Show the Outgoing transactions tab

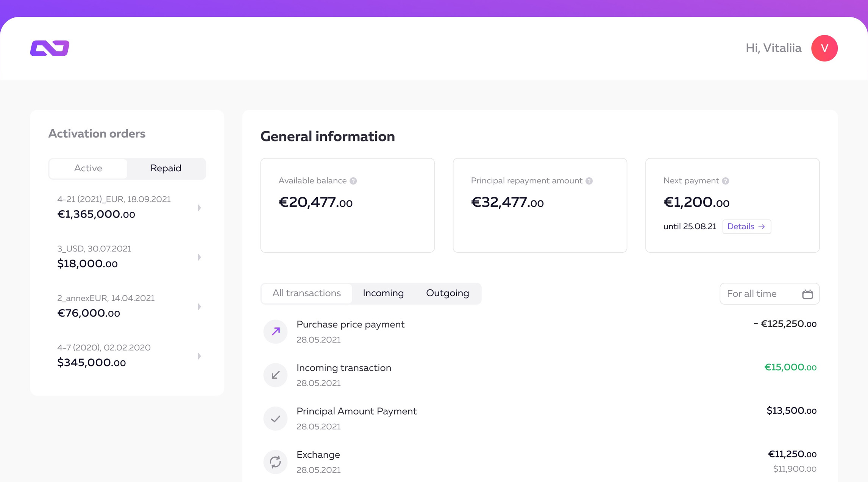pos(447,293)
